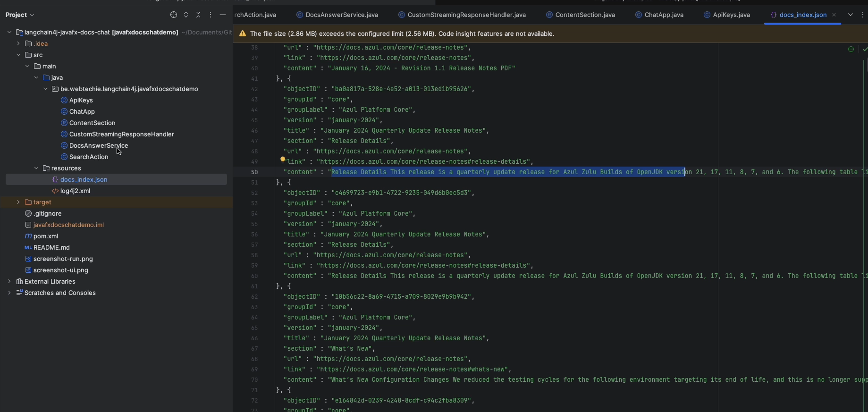Image resolution: width=868 pixels, height=412 pixels.
Task: Select screenshot-ui.png file
Action: pyautogui.click(x=60, y=270)
